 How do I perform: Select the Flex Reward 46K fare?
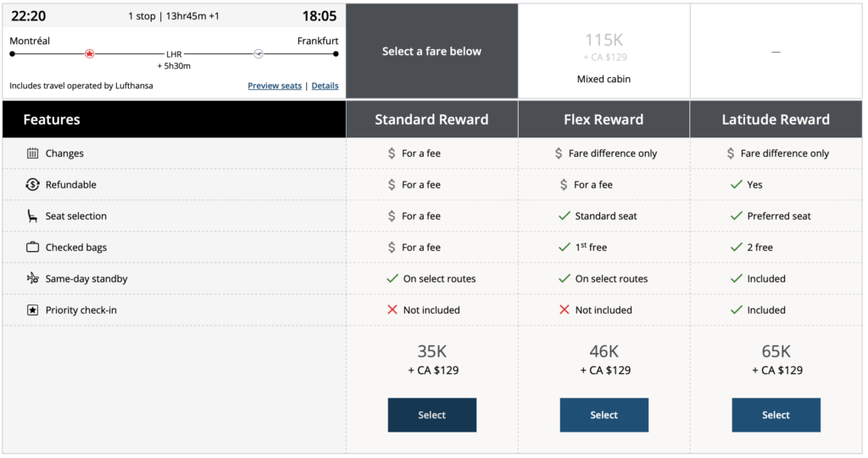pos(604,415)
